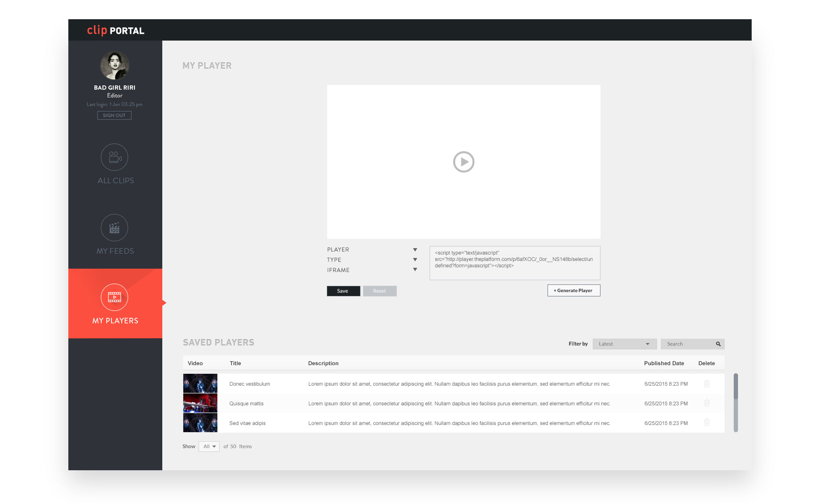
Task: Click the saved players list scrollbar
Action: 736,403
